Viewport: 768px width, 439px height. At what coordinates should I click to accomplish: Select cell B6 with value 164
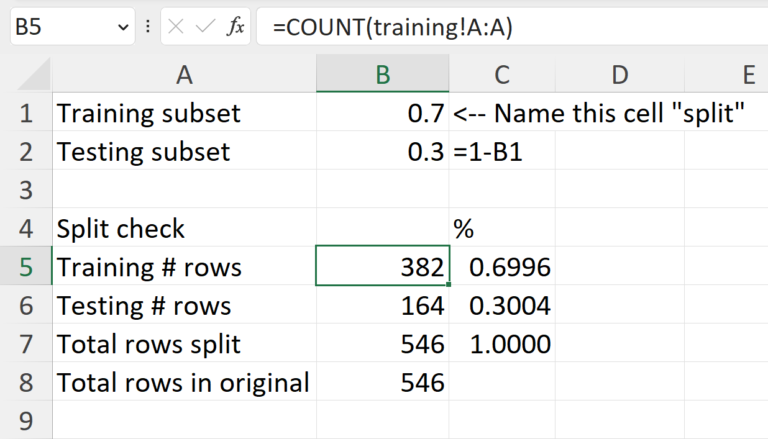(x=382, y=306)
